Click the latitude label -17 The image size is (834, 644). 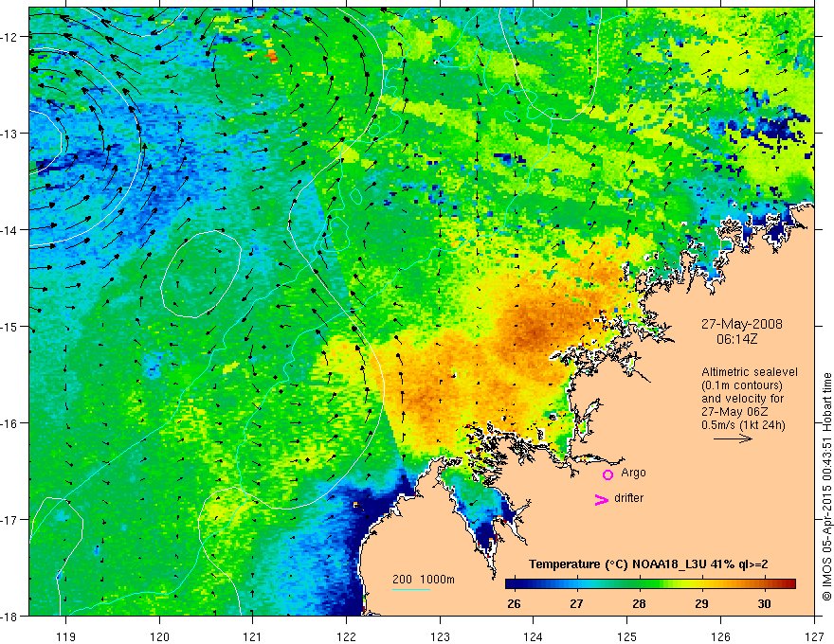(9, 520)
